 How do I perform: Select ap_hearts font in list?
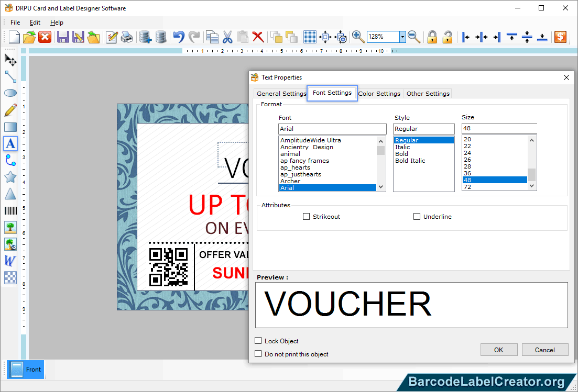[328, 167]
